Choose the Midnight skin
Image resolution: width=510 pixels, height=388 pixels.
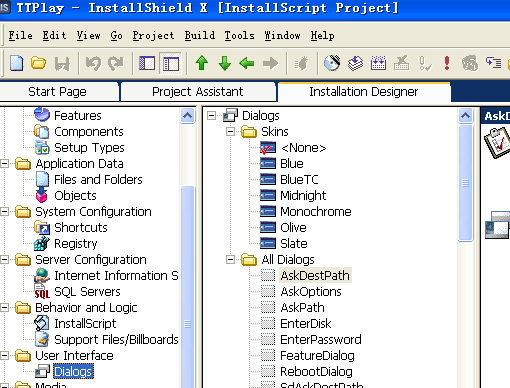(303, 196)
